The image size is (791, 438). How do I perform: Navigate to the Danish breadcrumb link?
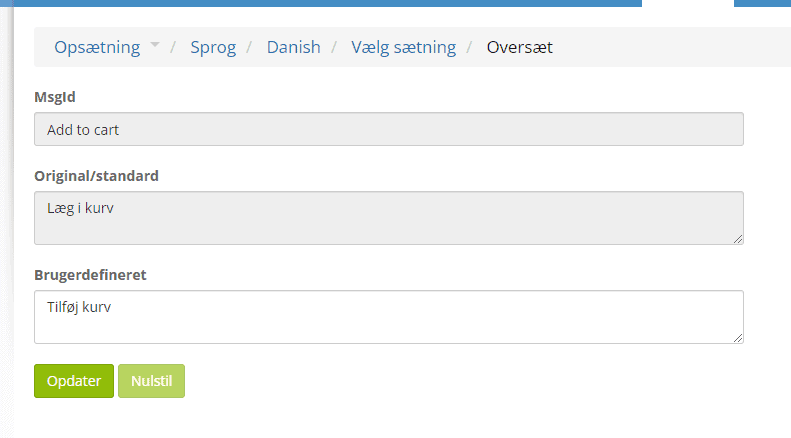[x=294, y=47]
